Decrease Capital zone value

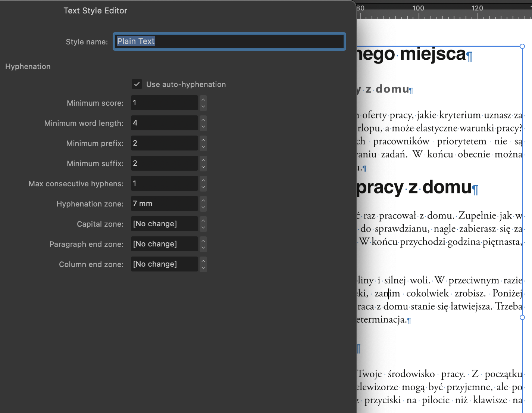tap(203, 228)
